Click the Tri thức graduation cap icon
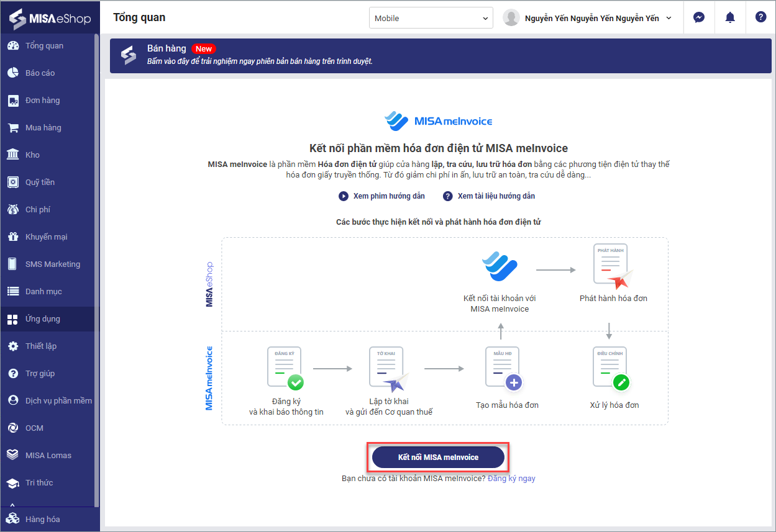Viewport: 776px width, 532px height. [x=12, y=483]
